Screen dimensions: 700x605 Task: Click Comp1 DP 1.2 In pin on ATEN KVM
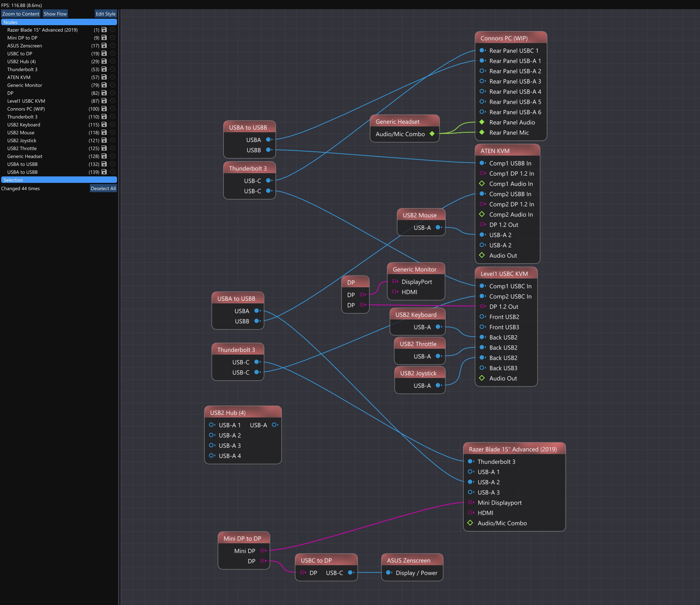[x=483, y=173]
